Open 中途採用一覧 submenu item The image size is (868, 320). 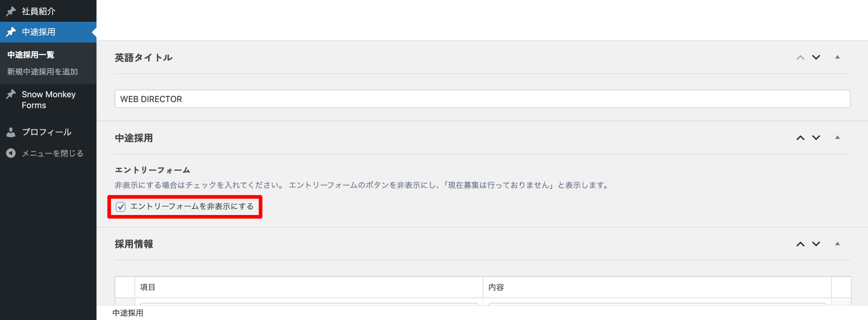pos(31,55)
